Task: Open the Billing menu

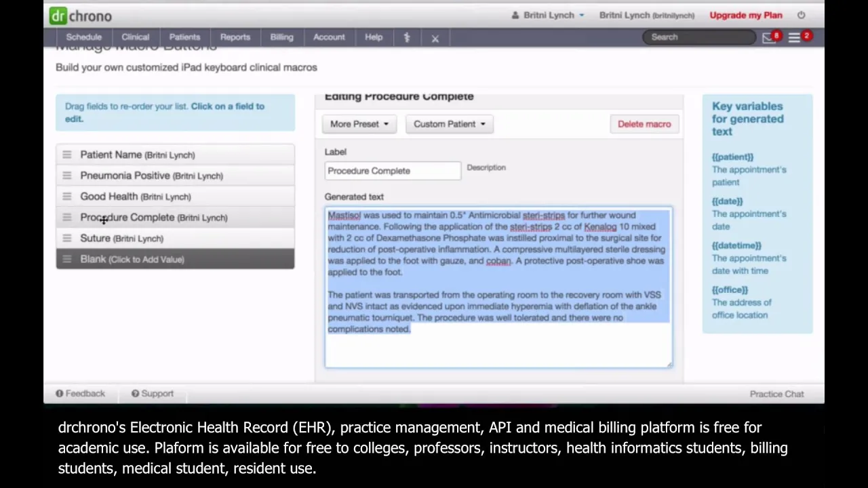Action: click(281, 37)
